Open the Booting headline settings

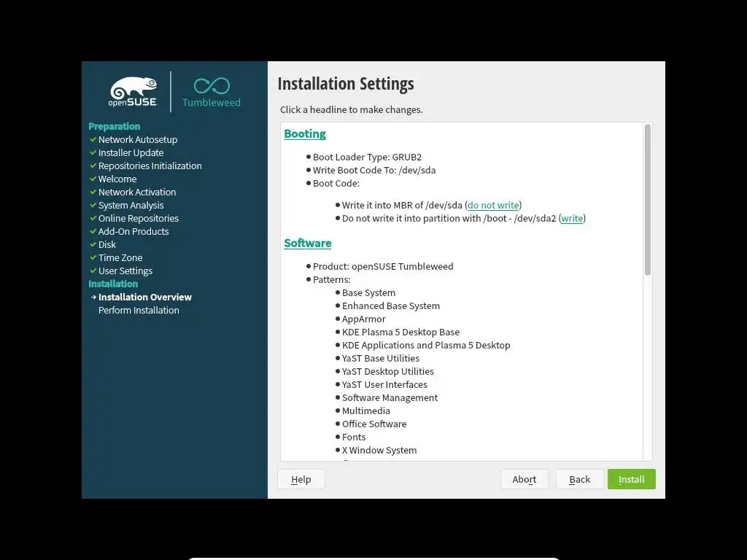[x=305, y=134]
